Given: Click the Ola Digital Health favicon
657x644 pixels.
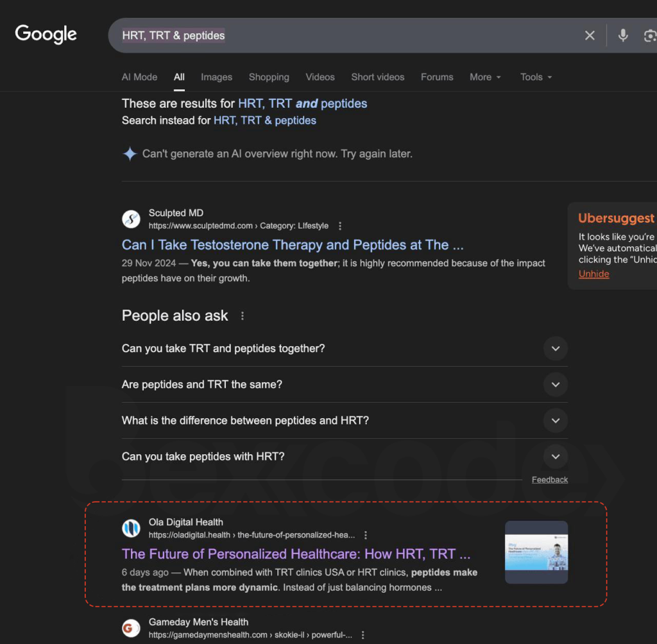Looking at the screenshot, I should click(x=131, y=529).
